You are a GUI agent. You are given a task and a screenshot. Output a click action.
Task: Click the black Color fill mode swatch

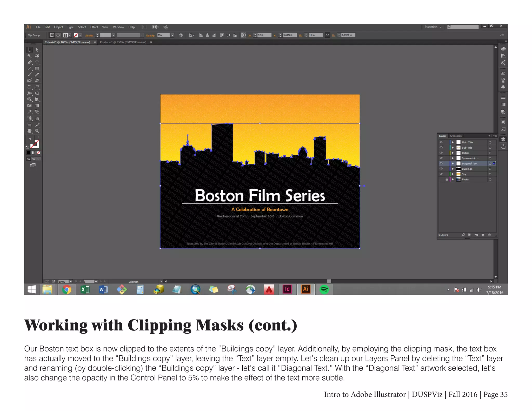[29, 153]
